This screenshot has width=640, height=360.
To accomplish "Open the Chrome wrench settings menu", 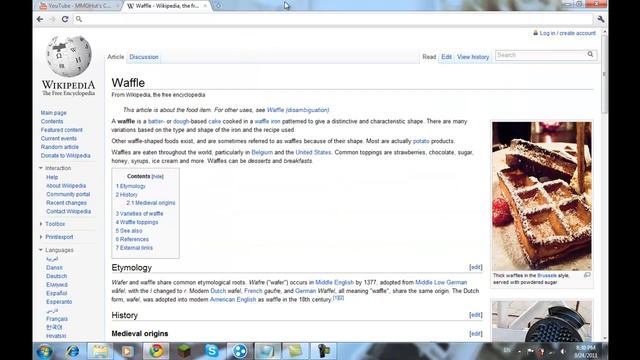I will point(600,19).
